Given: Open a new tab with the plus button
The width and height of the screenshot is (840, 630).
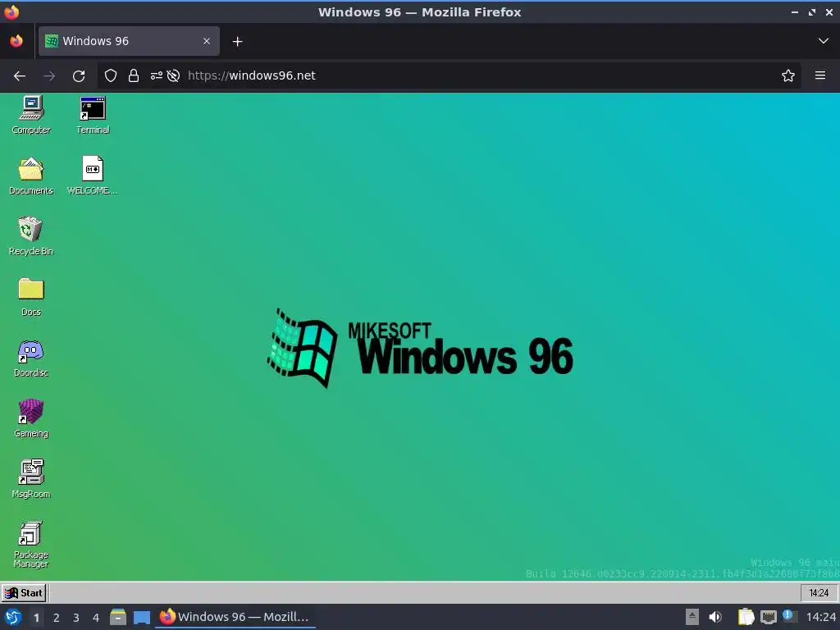Looking at the screenshot, I should pyautogui.click(x=237, y=41).
